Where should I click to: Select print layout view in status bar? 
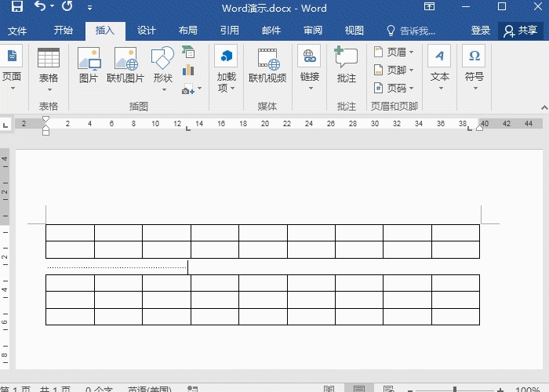tap(358, 389)
